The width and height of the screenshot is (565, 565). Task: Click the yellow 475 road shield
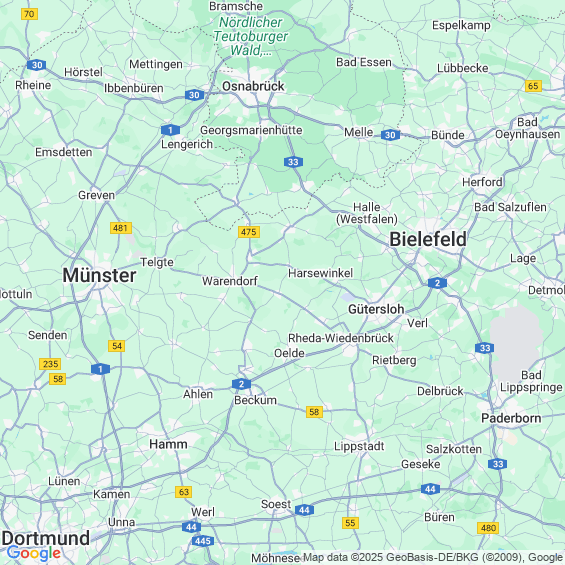[x=249, y=232]
